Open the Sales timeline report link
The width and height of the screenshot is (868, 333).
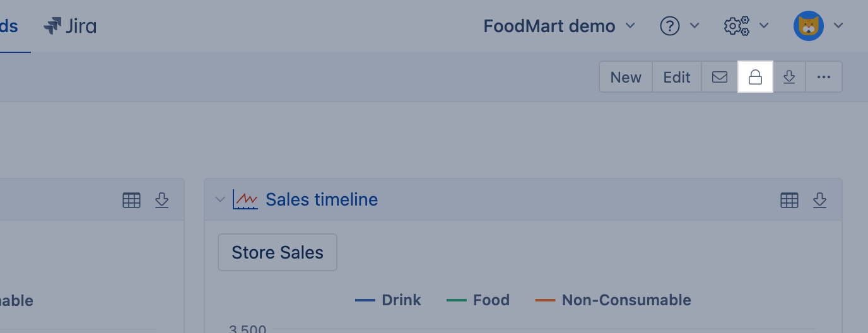(322, 199)
